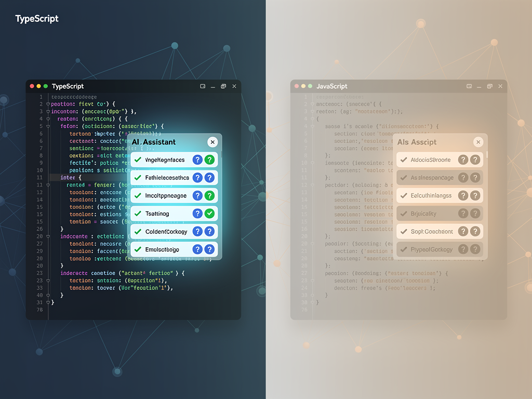
Task: Open the panel layout icon in JavaScript title bar
Action: (x=469, y=86)
